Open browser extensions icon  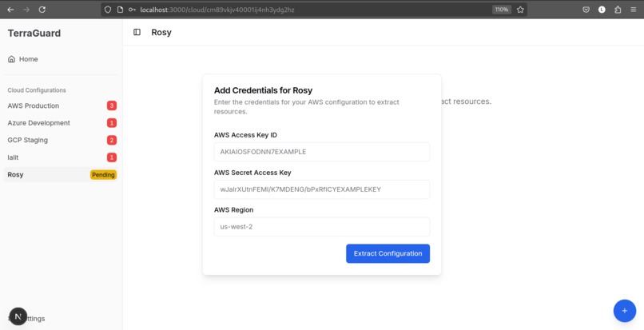(x=618, y=10)
